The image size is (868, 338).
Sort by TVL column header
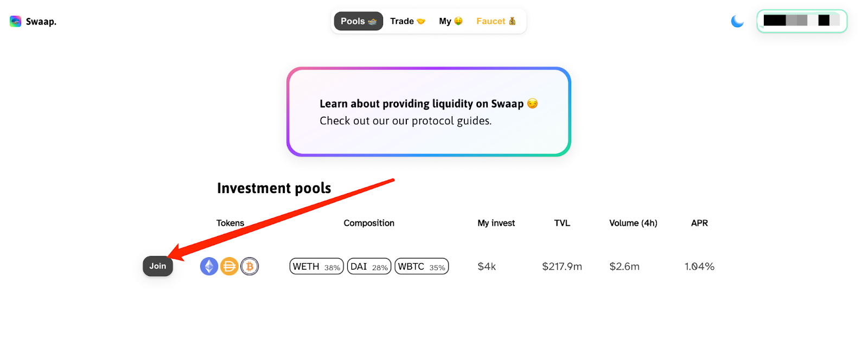562,223
